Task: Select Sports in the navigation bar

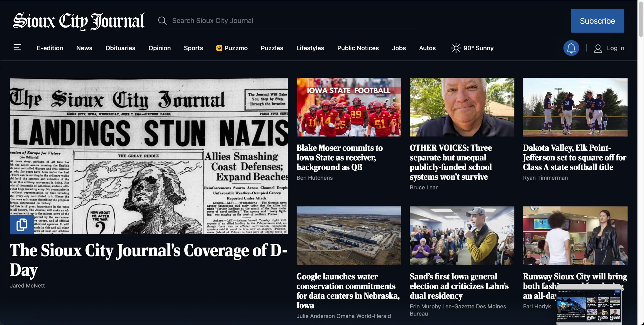Action: pyautogui.click(x=193, y=48)
